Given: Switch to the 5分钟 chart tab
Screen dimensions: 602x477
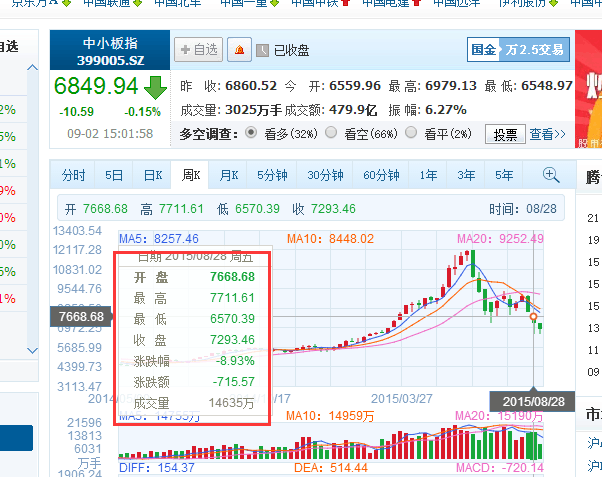Looking at the screenshot, I should pos(272,175).
